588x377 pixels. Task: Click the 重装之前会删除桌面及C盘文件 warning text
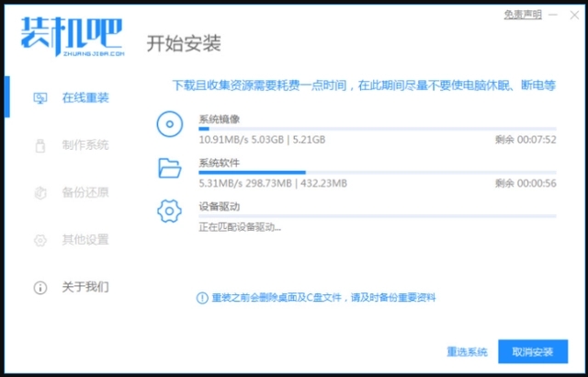pos(323,298)
